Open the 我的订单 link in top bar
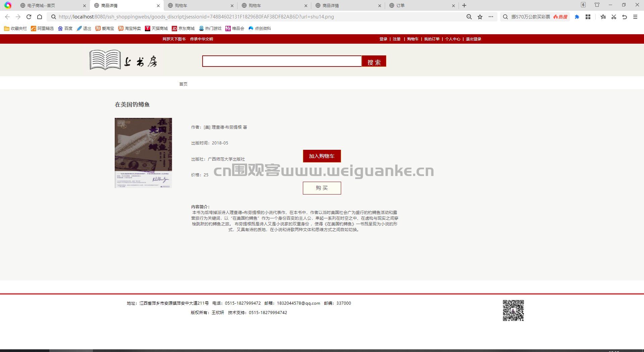This screenshot has width=644, height=352. [x=432, y=39]
